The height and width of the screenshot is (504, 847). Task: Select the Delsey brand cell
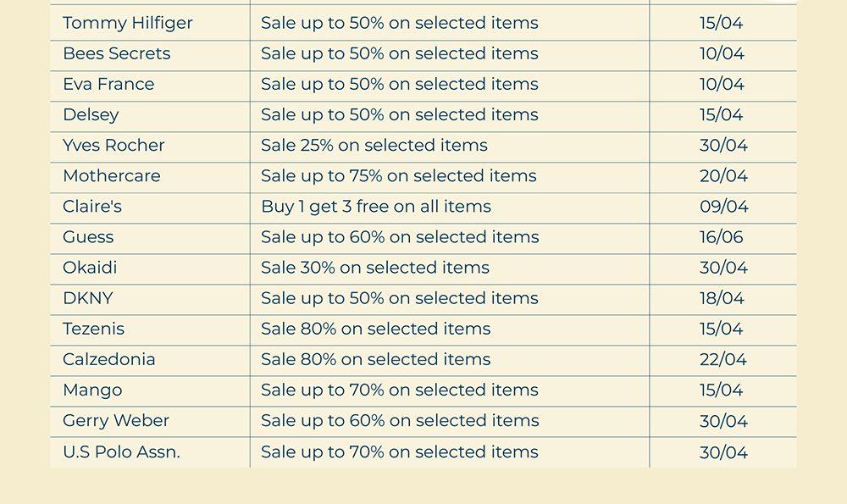point(91,114)
